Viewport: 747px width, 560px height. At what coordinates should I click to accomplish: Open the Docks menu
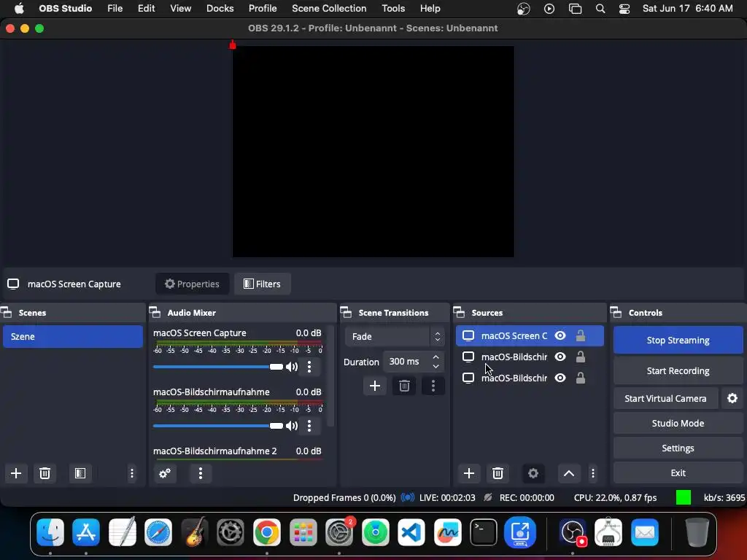pos(220,9)
